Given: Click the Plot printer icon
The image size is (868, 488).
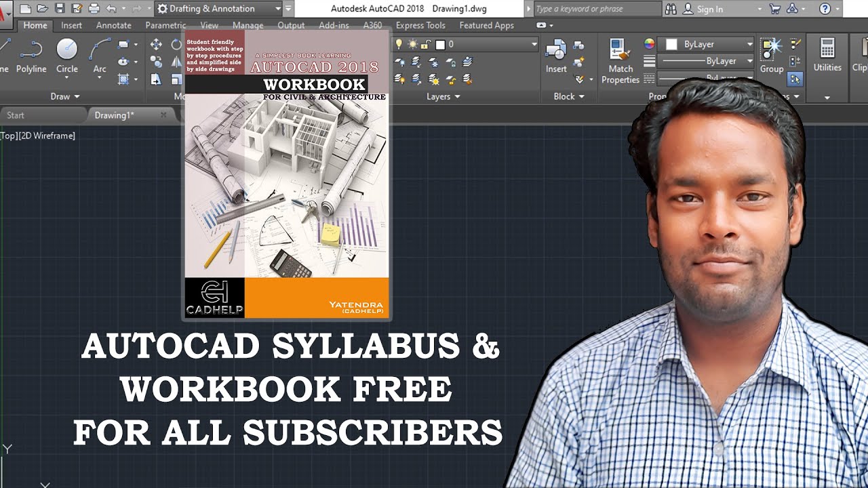Looking at the screenshot, I should (94, 9).
